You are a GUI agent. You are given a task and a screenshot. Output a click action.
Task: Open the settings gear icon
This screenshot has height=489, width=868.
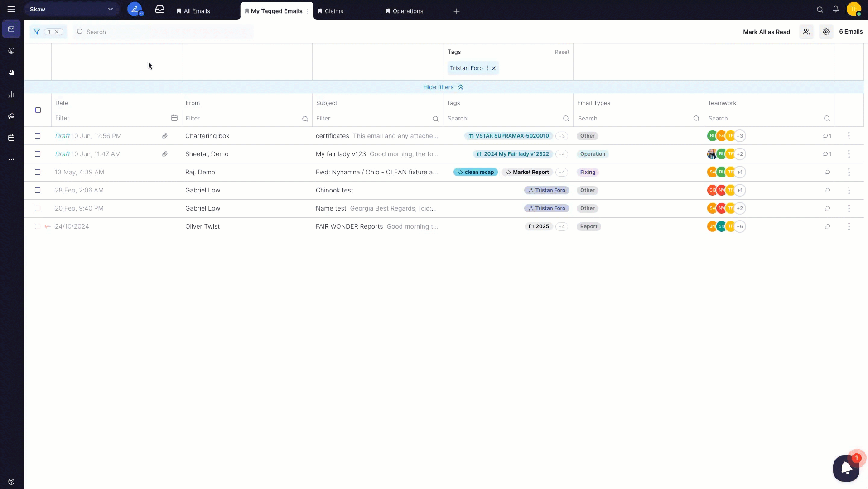coord(826,32)
